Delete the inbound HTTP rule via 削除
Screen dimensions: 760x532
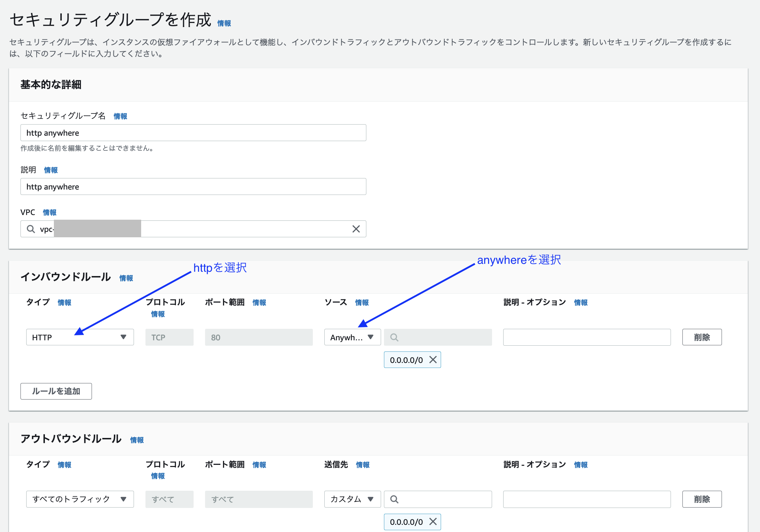(702, 337)
